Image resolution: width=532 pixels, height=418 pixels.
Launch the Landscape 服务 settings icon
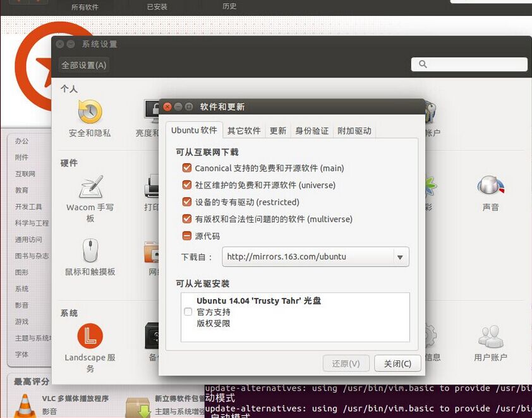point(90,336)
